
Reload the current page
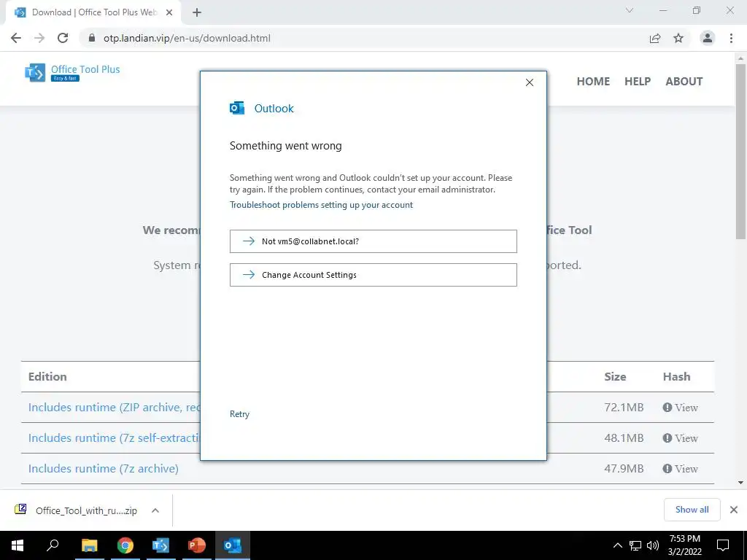tap(63, 38)
